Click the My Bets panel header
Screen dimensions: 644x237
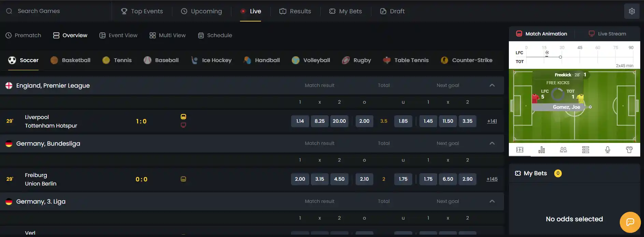point(574,173)
